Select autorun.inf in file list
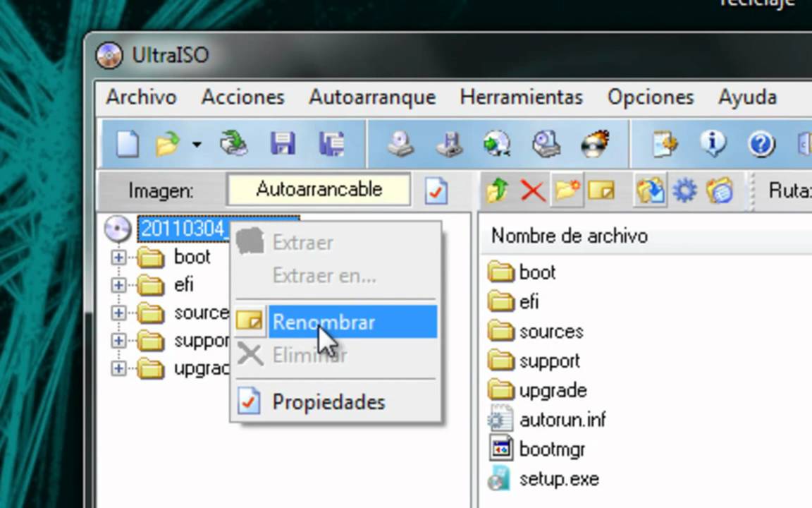 tap(562, 419)
